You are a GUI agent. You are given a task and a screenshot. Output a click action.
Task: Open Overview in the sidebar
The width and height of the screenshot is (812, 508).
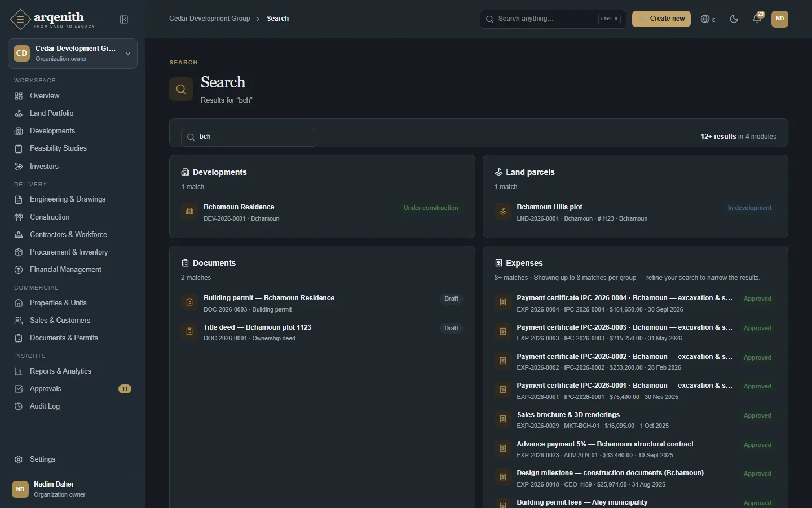click(x=73, y=96)
